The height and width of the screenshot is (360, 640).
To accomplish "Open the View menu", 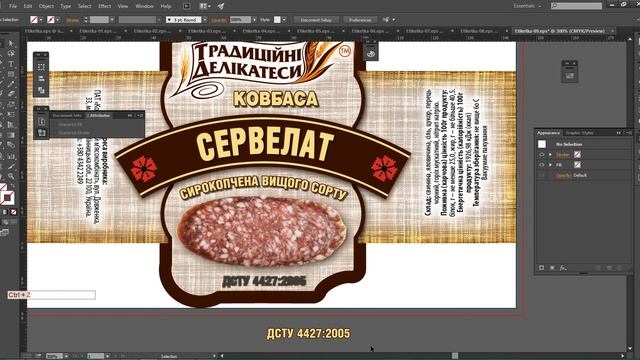I will pyautogui.click(x=122, y=6).
